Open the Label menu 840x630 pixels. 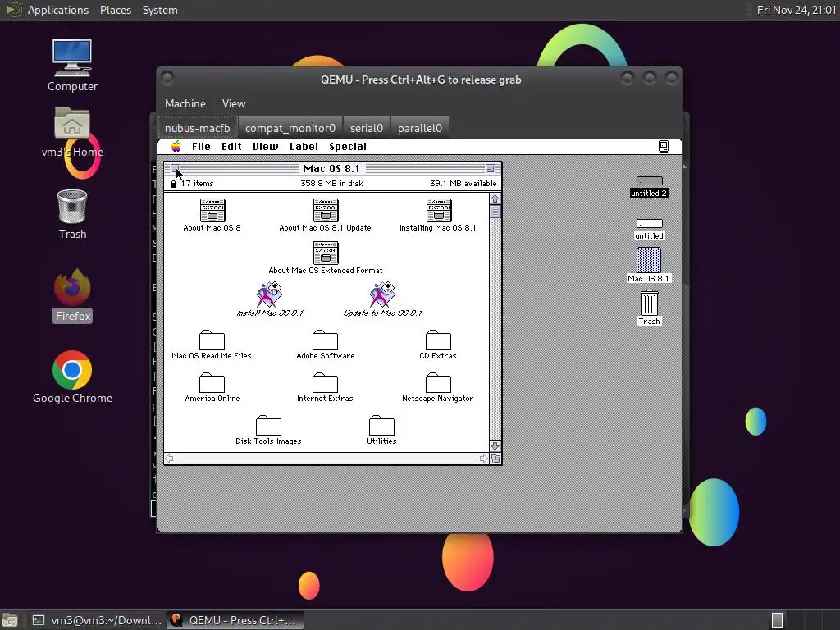tap(304, 146)
